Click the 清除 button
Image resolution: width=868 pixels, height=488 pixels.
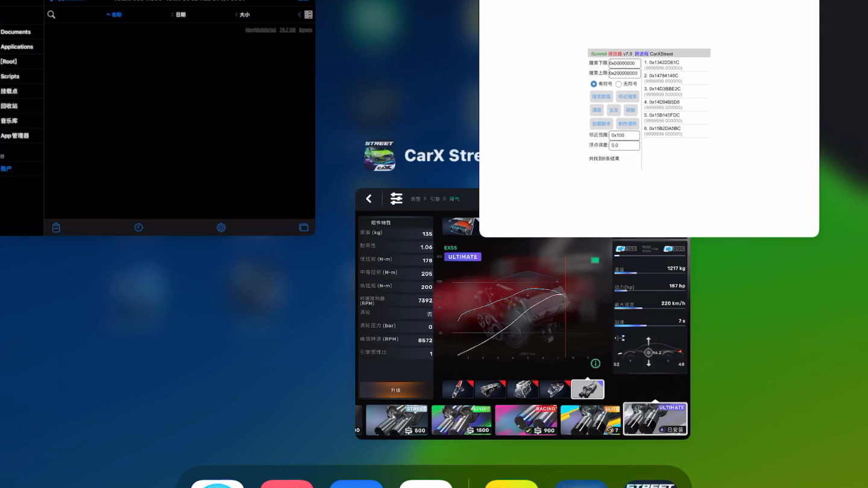point(597,110)
